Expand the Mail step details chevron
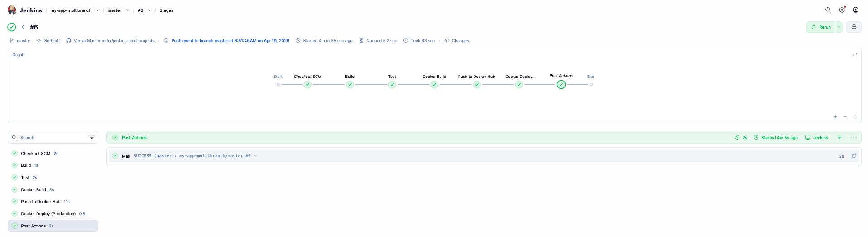 255,156
